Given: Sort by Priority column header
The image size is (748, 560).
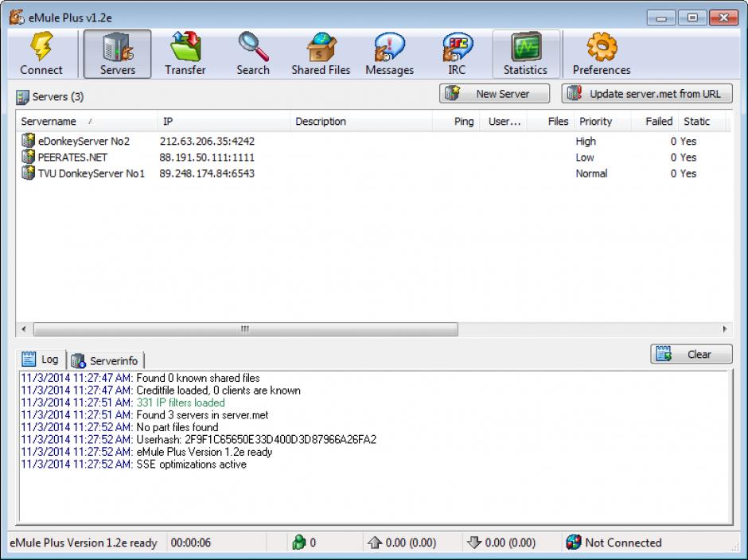Looking at the screenshot, I should click(602, 121).
